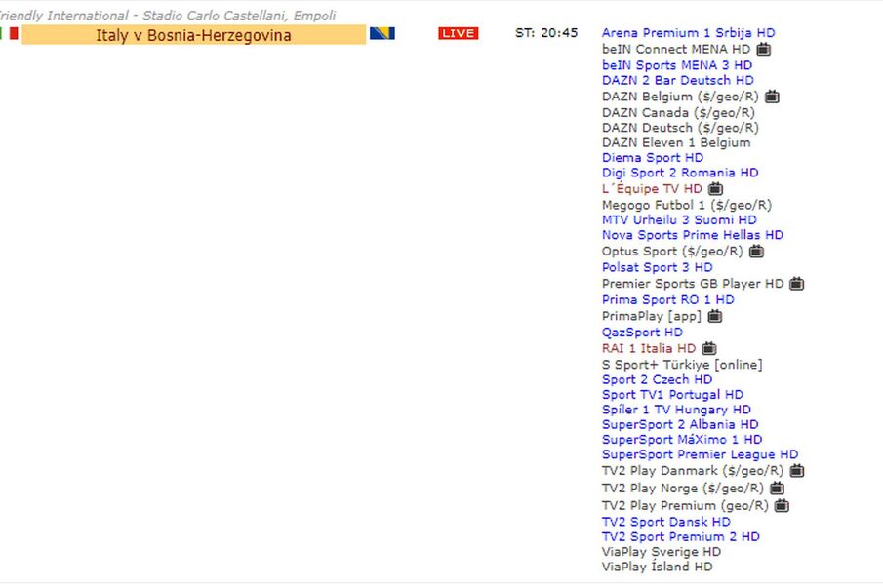
Task: Open the Italy v Bosnia-Herzegovina match
Action: point(194,35)
